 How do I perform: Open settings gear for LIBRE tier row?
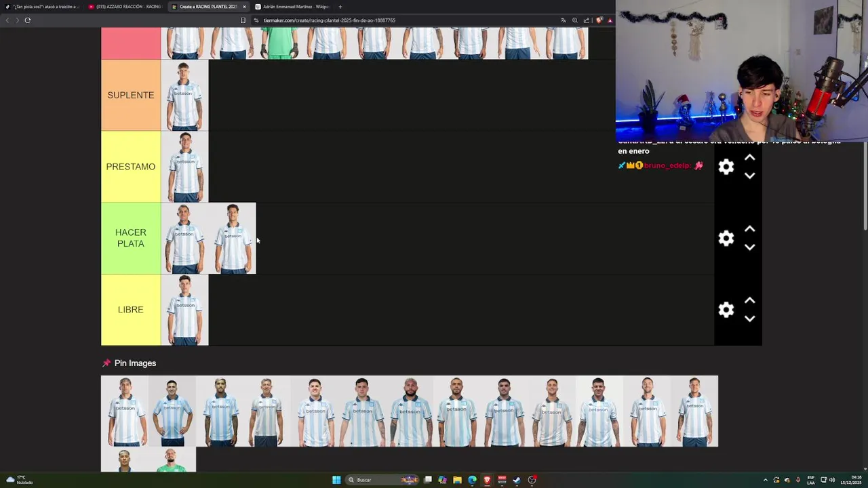pos(726,310)
